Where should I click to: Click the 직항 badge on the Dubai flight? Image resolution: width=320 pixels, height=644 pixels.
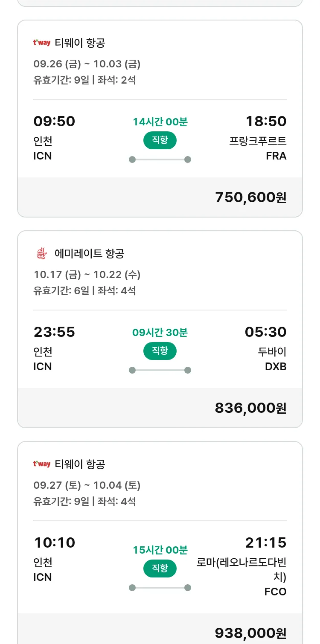click(x=160, y=351)
